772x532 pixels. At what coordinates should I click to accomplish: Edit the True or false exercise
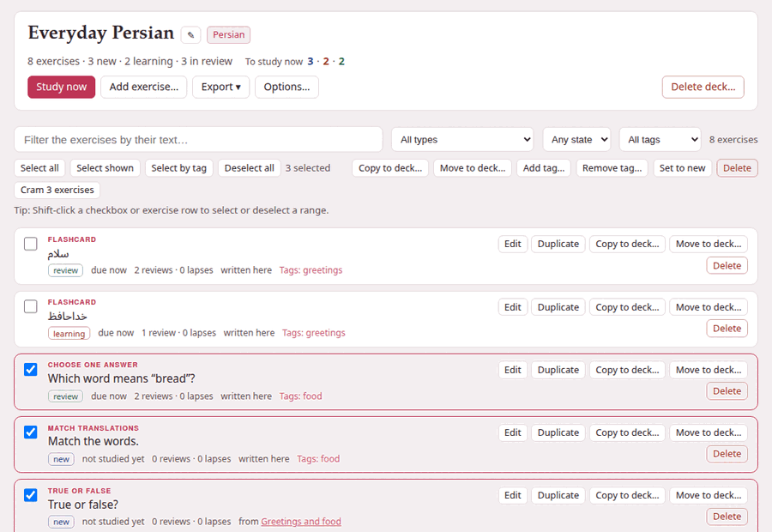click(x=513, y=496)
